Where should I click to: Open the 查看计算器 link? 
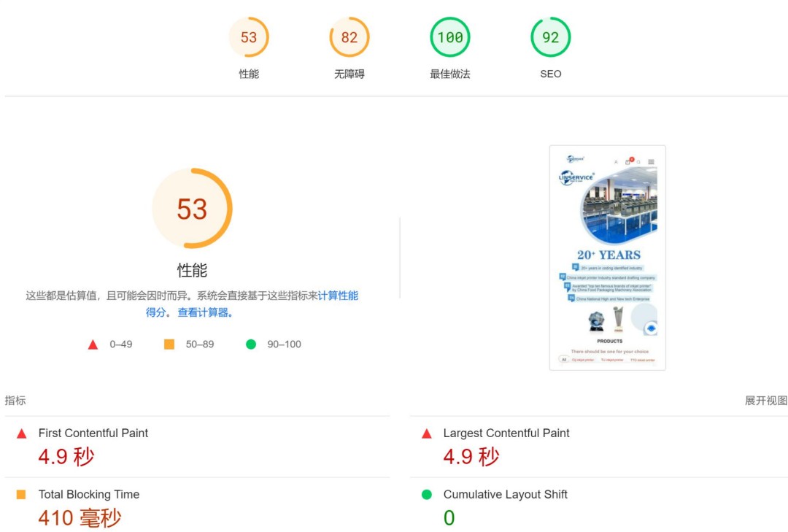click(204, 312)
